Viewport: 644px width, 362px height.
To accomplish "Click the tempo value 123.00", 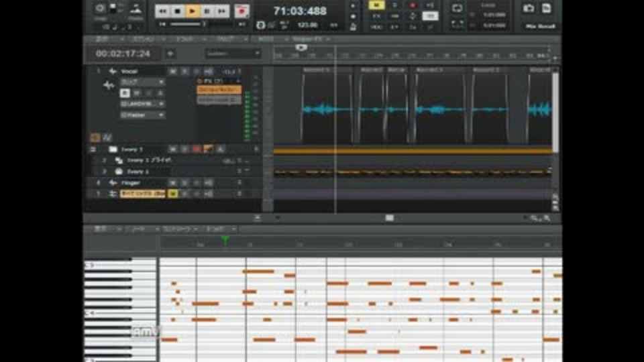I will [x=307, y=25].
